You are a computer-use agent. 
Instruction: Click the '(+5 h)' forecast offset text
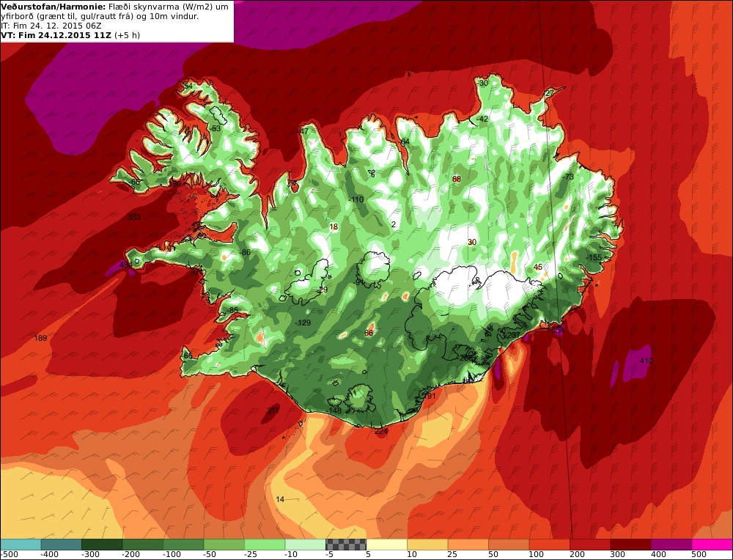coord(127,35)
